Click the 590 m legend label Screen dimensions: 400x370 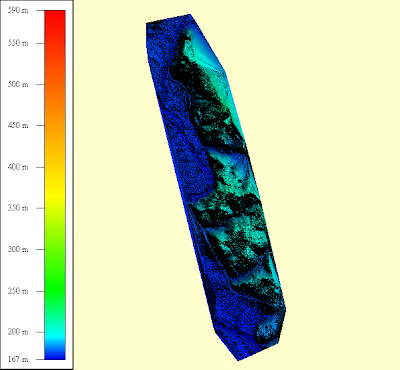click(18, 10)
